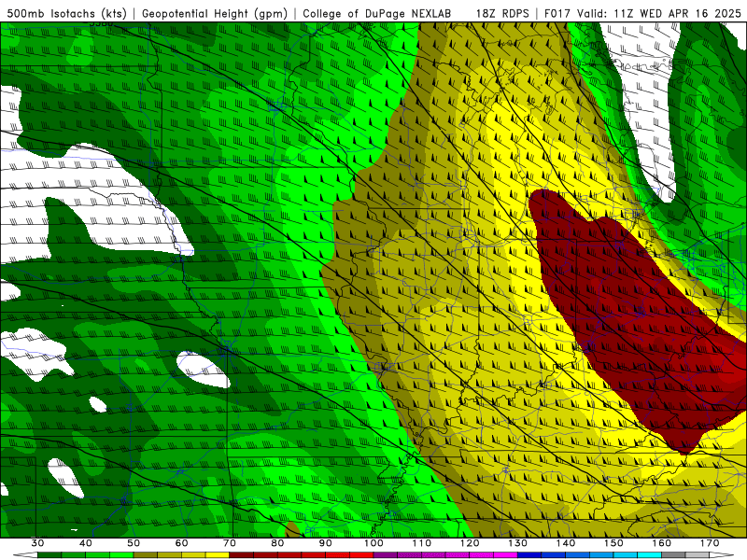Click the darkest green swatch under 30
Screen dimensions: 747x560
coord(49,555)
